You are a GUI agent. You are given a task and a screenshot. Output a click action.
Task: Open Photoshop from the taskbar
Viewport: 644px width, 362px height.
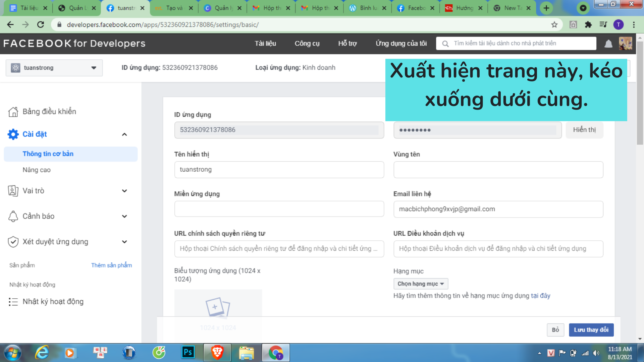click(x=188, y=353)
